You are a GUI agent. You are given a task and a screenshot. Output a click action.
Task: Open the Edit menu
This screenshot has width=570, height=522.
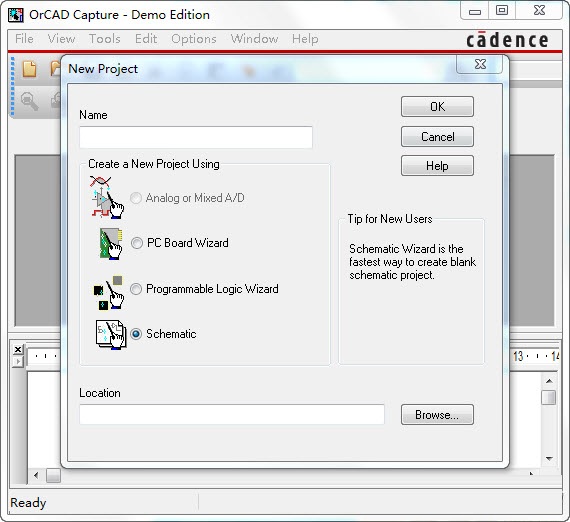point(146,39)
